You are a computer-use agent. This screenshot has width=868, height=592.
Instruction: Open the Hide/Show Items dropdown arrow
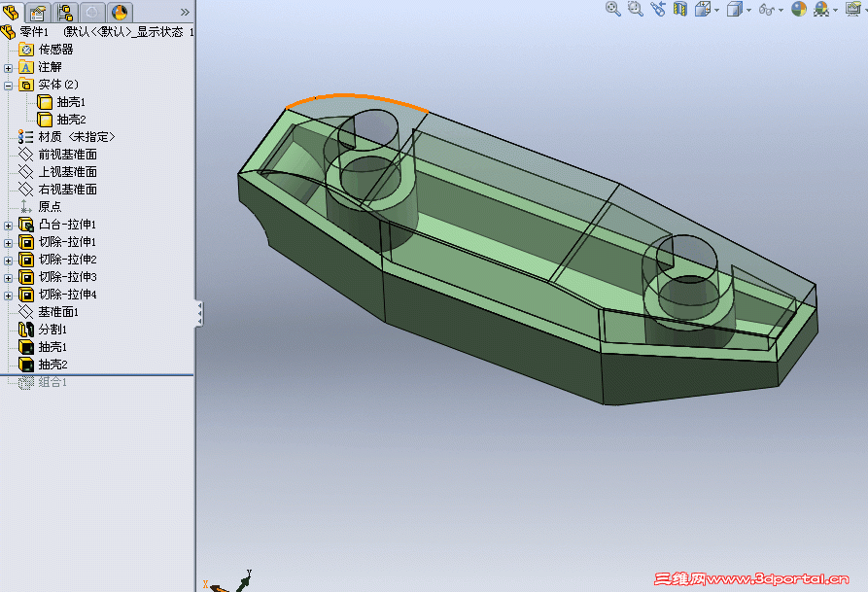coord(781,11)
